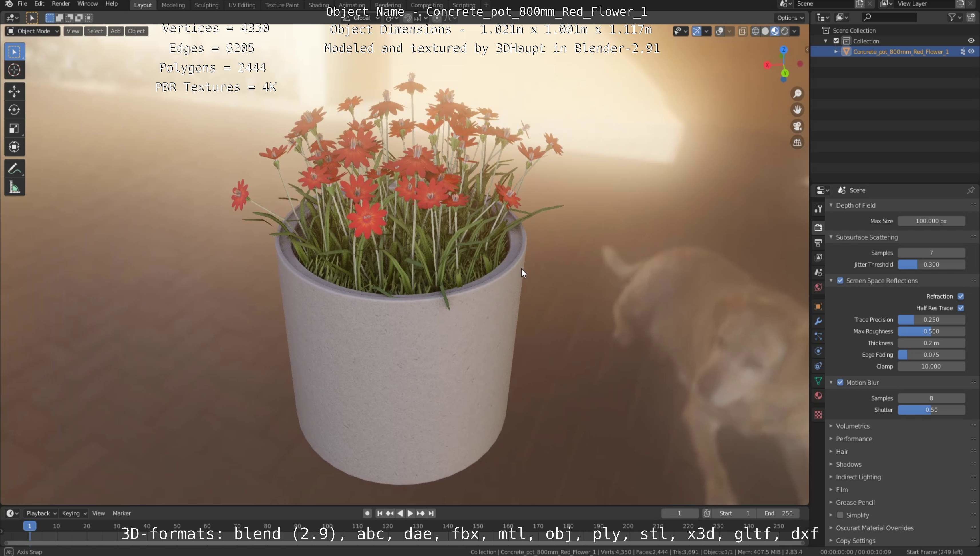Switch to rendered viewport shading
The height and width of the screenshot is (556, 980).
point(785,31)
